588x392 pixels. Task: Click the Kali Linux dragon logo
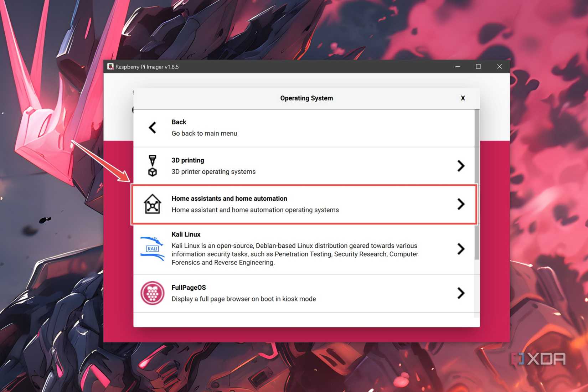(x=153, y=248)
